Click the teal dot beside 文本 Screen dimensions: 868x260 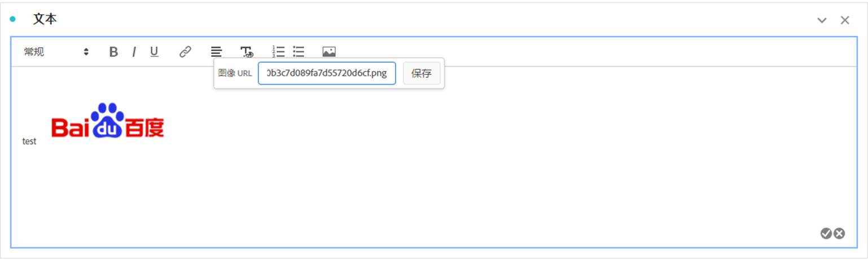pyautogui.click(x=13, y=19)
